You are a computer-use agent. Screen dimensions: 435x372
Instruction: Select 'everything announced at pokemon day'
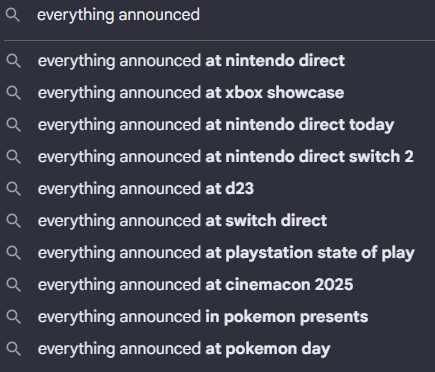pyautogui.click(x=217, y=349)
